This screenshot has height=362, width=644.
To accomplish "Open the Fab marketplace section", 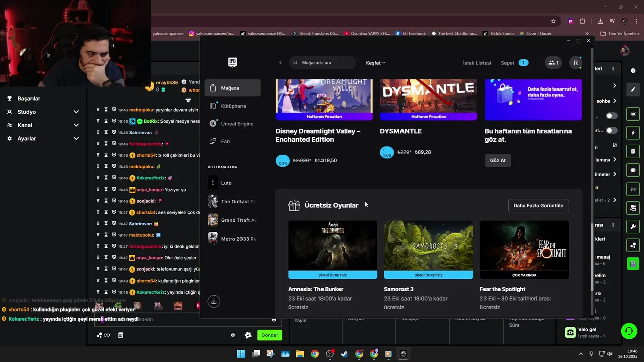I will [x=232, y=141].
